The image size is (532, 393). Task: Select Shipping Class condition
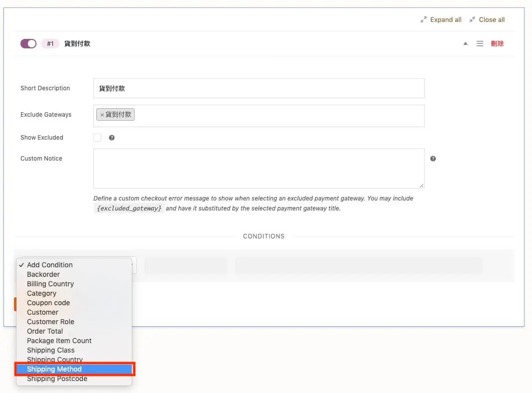(x=74, y=350)
